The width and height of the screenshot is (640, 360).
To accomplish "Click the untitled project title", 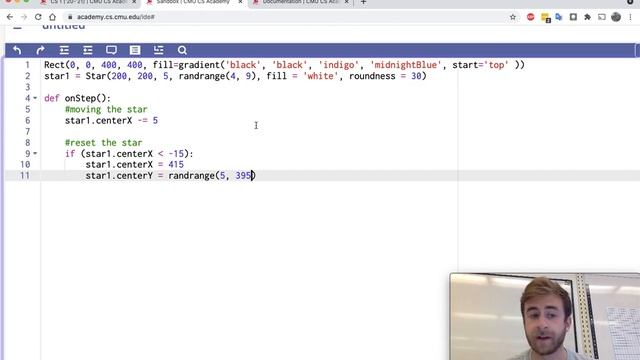I will coord(64,27).
